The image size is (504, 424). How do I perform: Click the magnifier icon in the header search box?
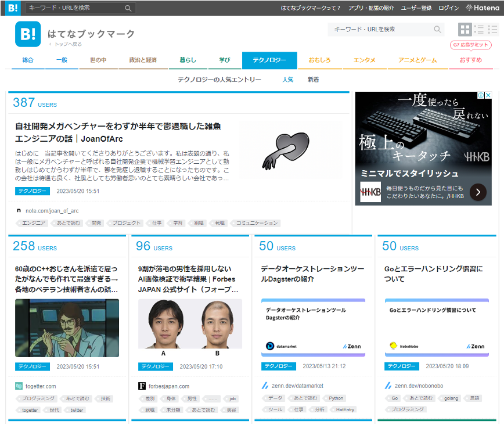pos(437,30)
